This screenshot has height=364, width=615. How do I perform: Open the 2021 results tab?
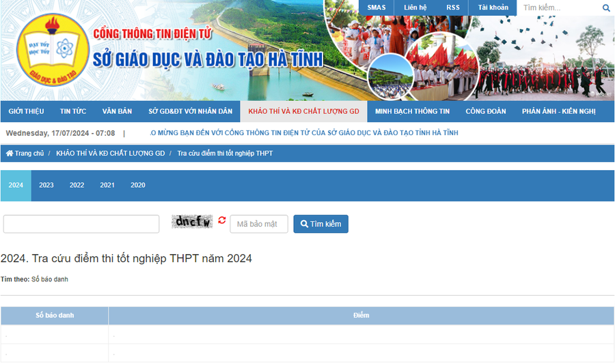point(107,185)
